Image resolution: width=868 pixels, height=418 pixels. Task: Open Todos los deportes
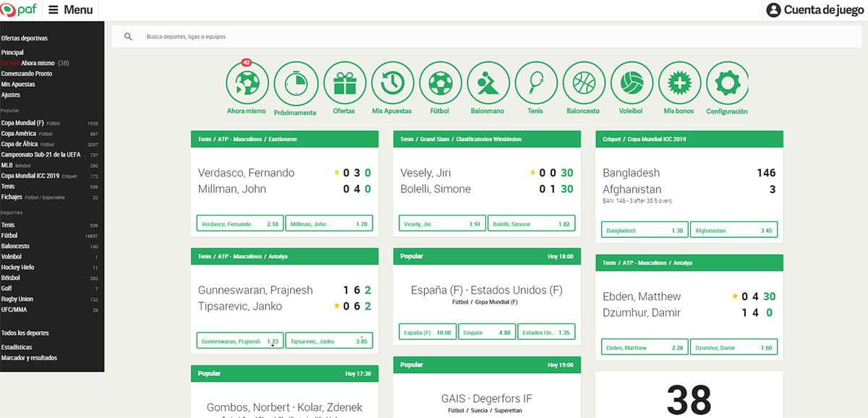click(x=25, y=333)
